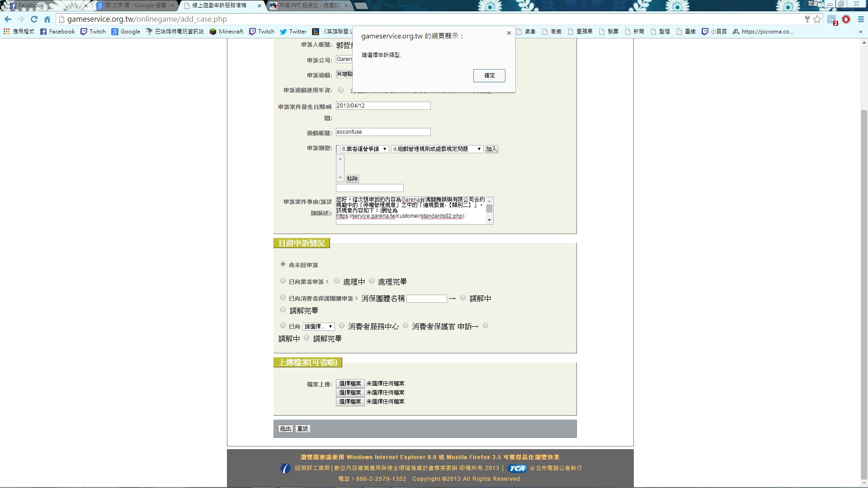Close the alert dialog with X

click(509, 33)
